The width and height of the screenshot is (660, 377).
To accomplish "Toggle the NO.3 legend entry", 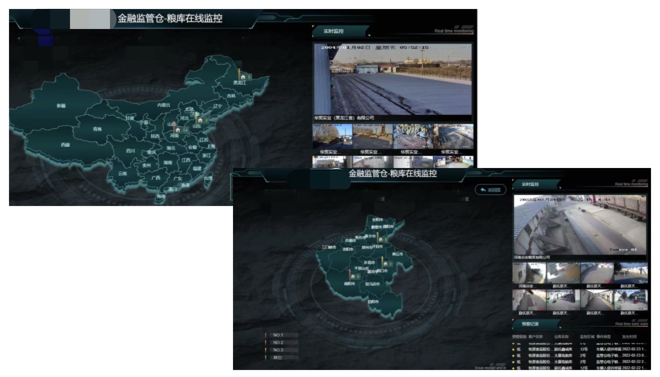I will (281, 350).
